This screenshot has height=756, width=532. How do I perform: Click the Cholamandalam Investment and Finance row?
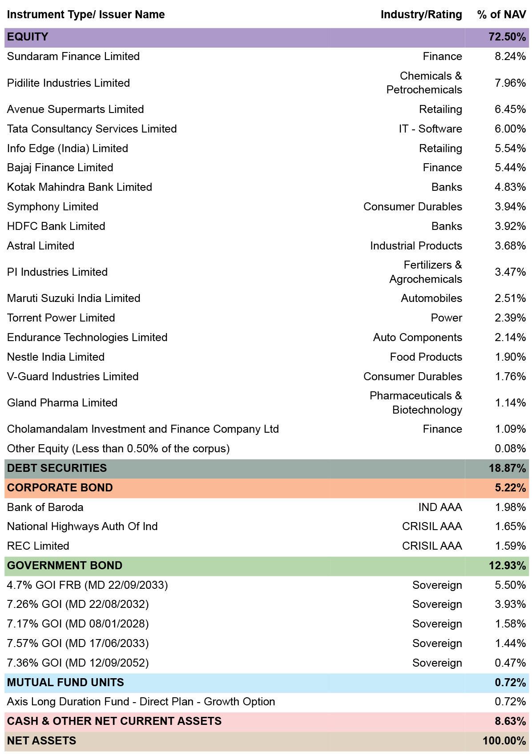(266, 429)
